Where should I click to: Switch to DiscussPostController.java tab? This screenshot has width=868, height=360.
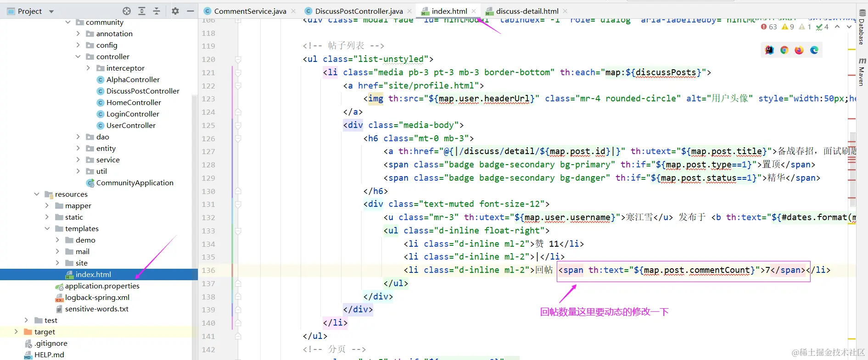coord(358,11)
